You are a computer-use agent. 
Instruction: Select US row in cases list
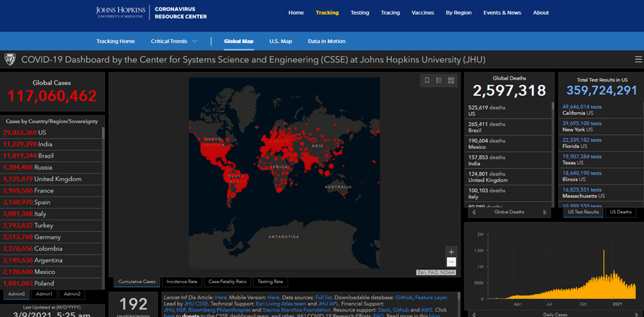[51, 133]
